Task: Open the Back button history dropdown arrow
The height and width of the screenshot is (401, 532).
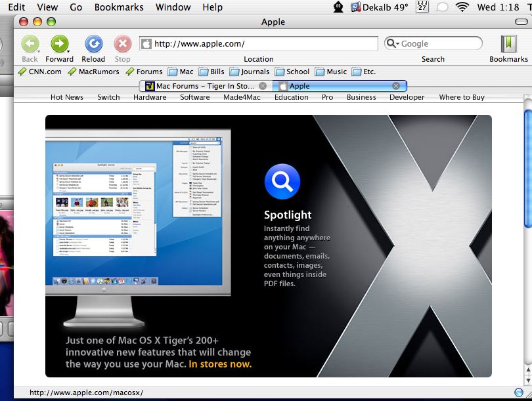Action: pos(39,52)
